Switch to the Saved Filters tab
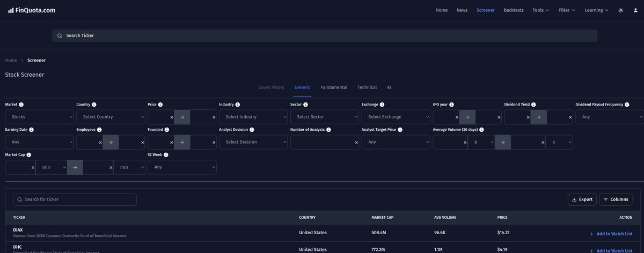The height and width of the screenshot is (253, 644). [271, 87]
